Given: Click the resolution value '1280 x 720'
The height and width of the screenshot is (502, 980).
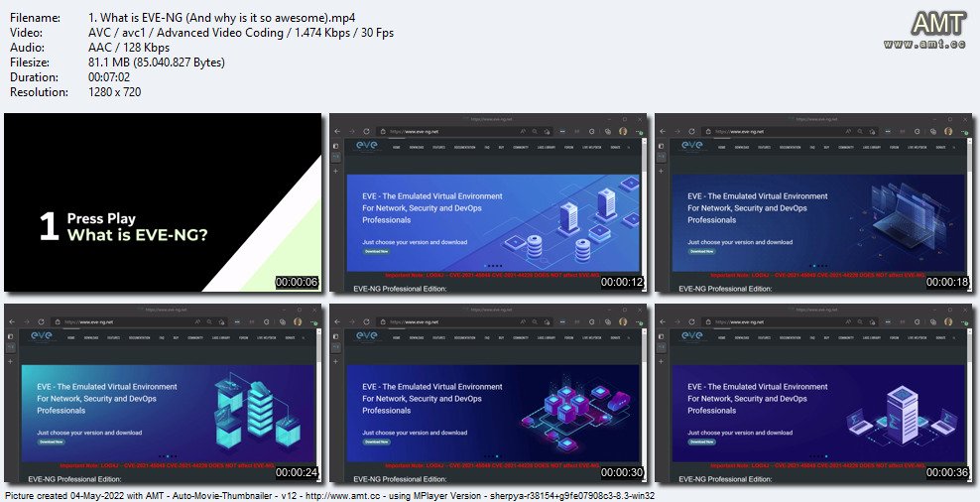Looking at the screenshot, I should click(x=115, y=92).
